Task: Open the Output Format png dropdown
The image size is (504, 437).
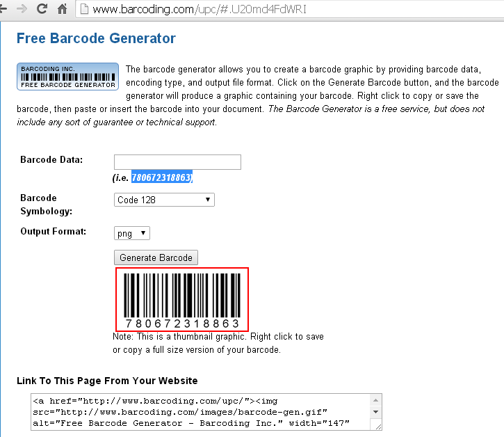Action: pos(132,233)
